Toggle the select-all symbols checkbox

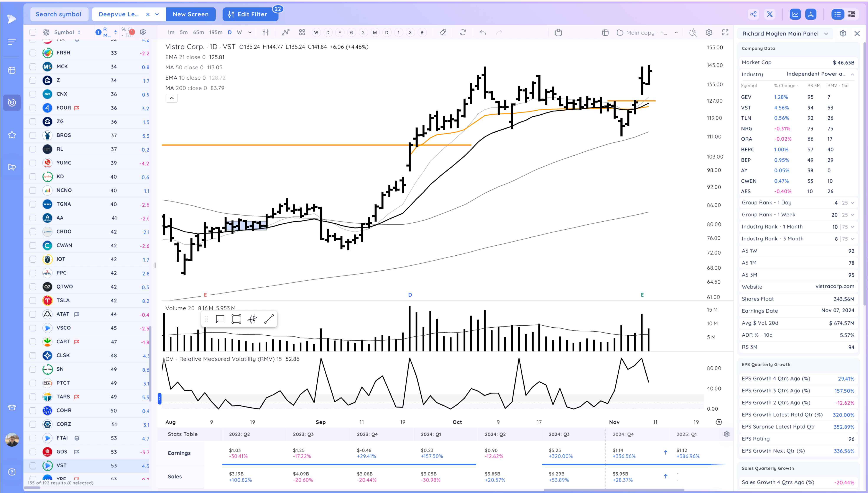(33, 32)
